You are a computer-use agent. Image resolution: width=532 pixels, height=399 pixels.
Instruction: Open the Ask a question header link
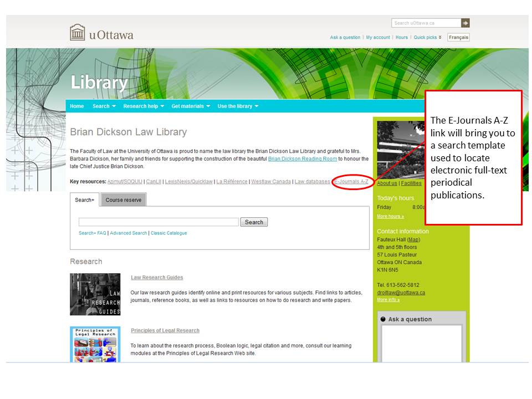pos(345,37)
